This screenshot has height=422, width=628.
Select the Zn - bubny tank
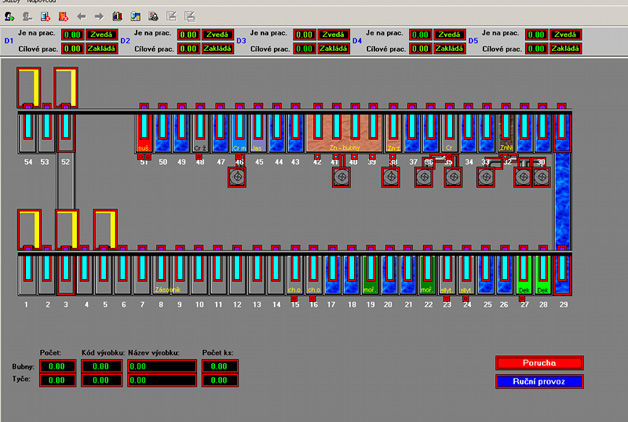pos(344,133)
